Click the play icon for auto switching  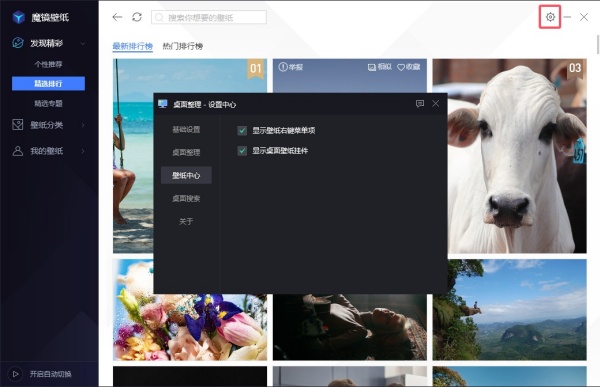coord(15,374)
